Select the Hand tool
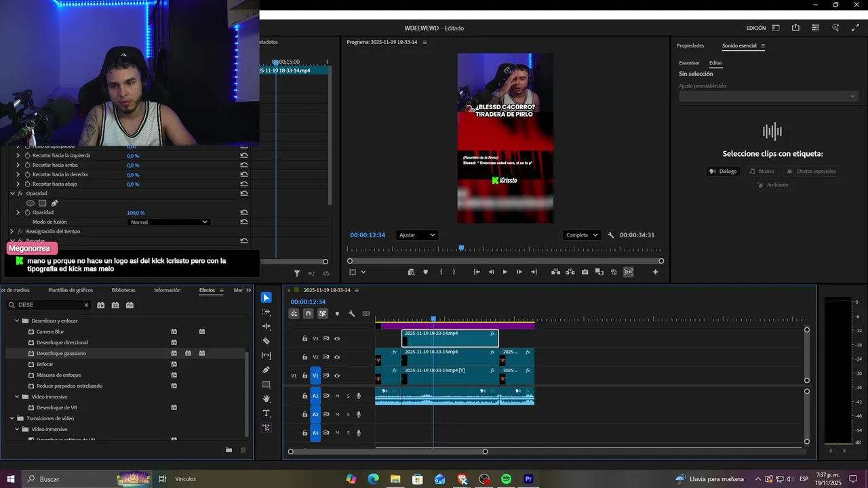Viewport: 868px width, 488px height. click(267, 399)
